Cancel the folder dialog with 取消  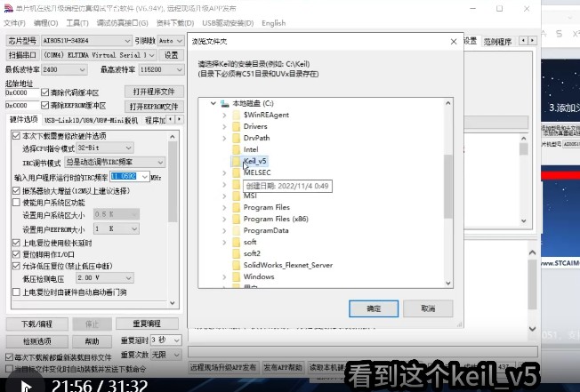(x=428, y=308)
